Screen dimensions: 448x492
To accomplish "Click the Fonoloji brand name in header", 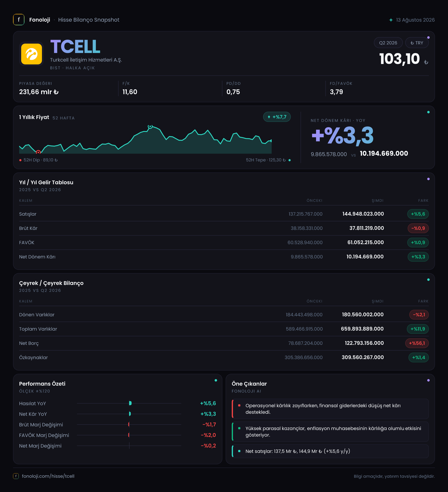I will [40, 20].
